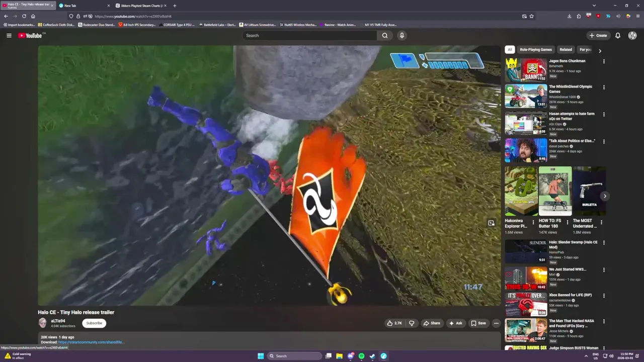Image resolution: width=644 pixels, height=362 pixels.
Task: Select the All filter chip
Action: coord(510,49)
